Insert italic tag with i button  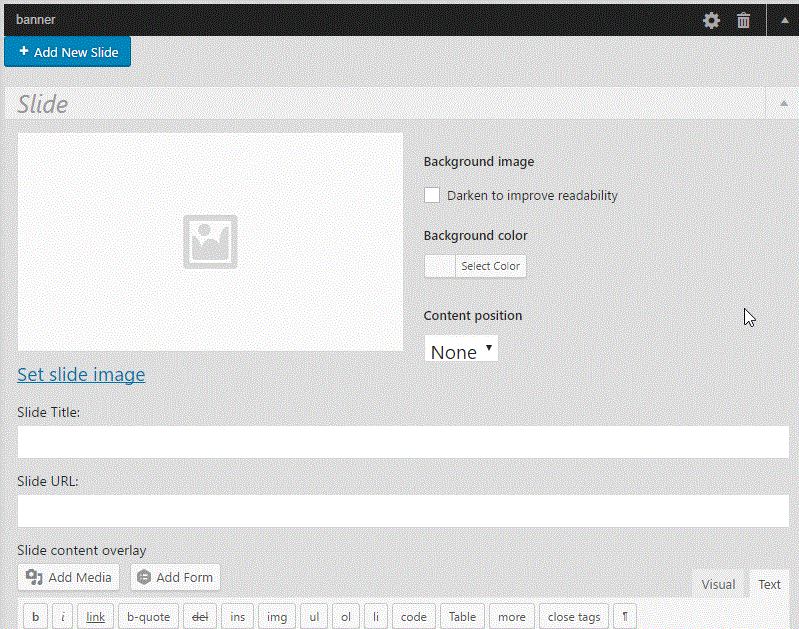[63, 617]
